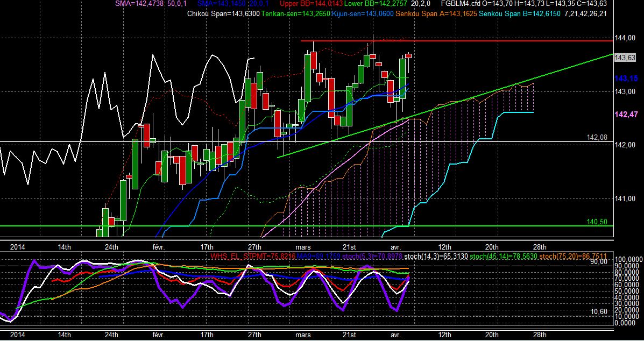Click the 142,08 horizontal level label
The image size is (644, 341).
[597, 138]
